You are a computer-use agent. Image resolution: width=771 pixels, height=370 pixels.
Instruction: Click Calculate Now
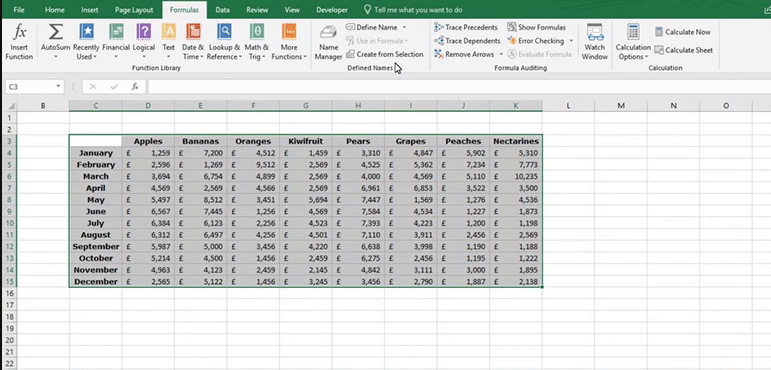pyautogui.click(x=683, y=32)
